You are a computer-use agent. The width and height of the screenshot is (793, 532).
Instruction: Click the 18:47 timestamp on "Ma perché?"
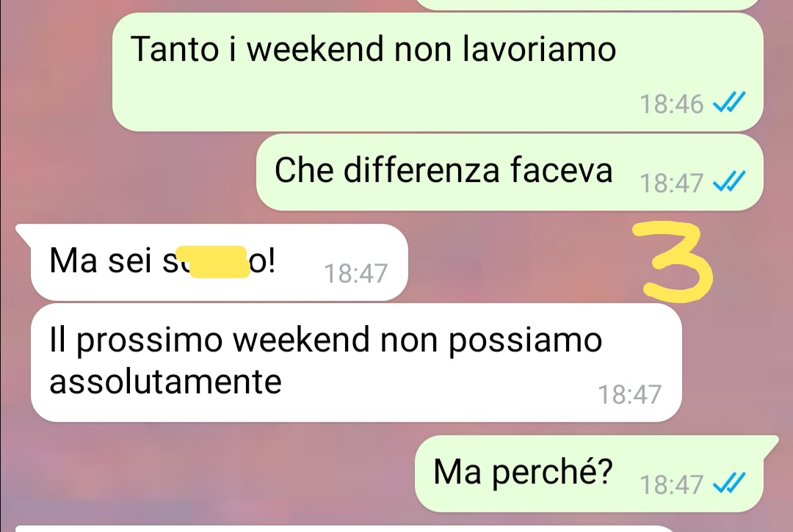pyautogui.click(x=671, y=484)
